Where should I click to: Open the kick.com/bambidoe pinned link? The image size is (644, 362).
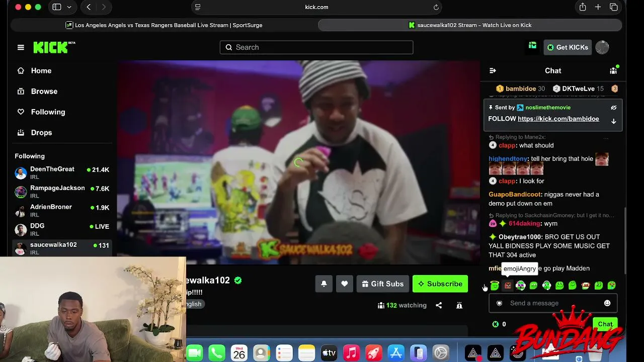[x=558, y=119]
